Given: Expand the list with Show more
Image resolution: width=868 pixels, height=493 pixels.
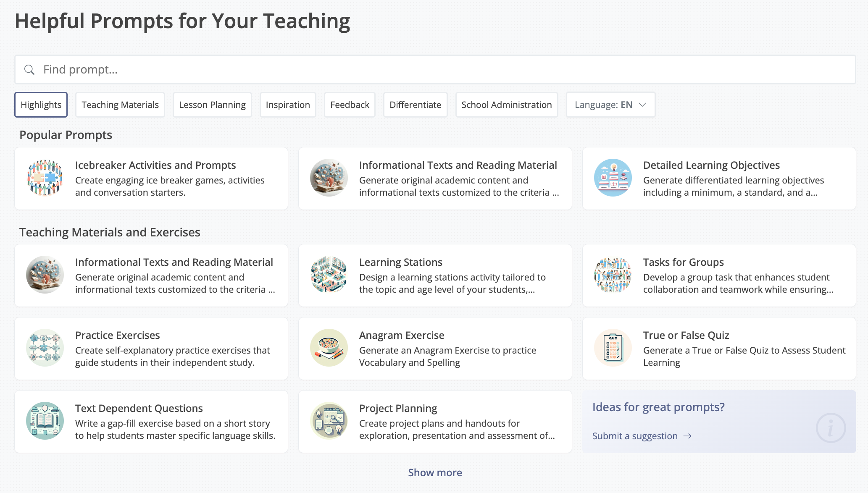Looking at the screenshot, I should (x=435, y=473).
